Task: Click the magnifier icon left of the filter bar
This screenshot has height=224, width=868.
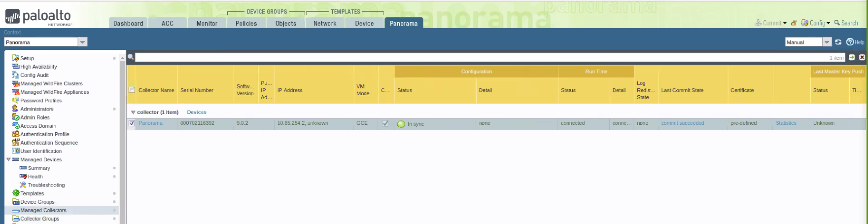Action: pyautogui.click(x=131, y=57)
